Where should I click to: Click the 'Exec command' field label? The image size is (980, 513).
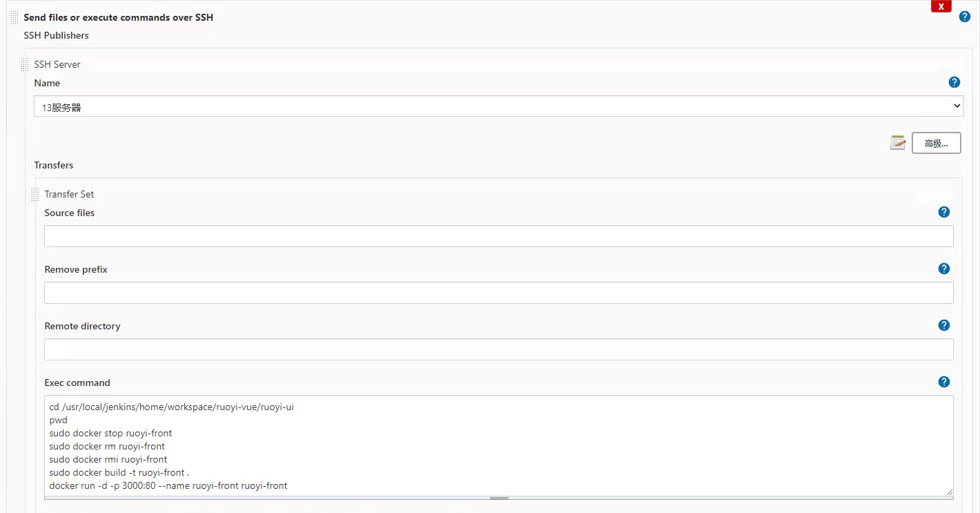tap(77, 383)
